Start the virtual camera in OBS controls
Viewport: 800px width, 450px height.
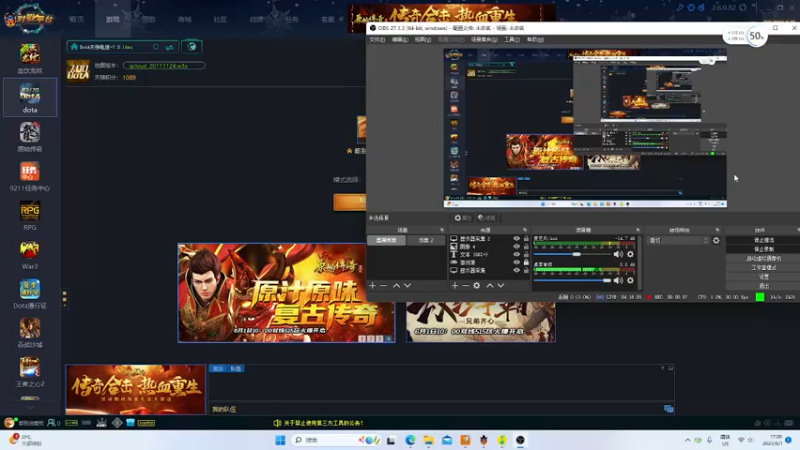[763, 258]
